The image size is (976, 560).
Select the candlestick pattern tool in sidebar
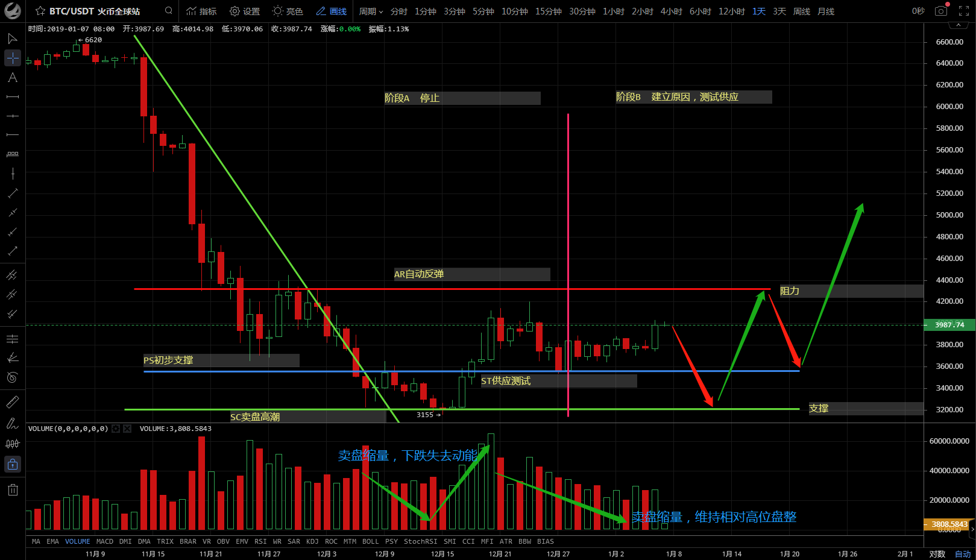pyautogui.click(x=12, y=444)
